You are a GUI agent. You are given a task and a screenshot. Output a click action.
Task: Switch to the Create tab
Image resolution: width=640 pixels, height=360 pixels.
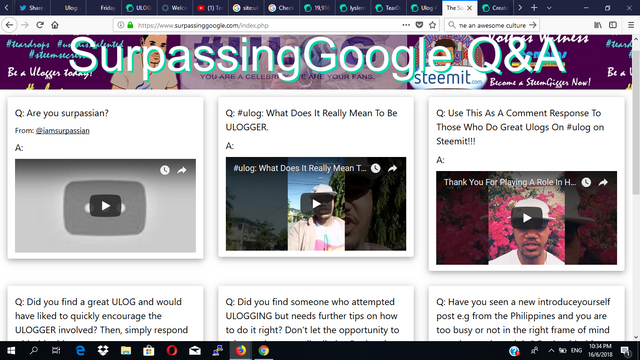click(x=495, y=8)
